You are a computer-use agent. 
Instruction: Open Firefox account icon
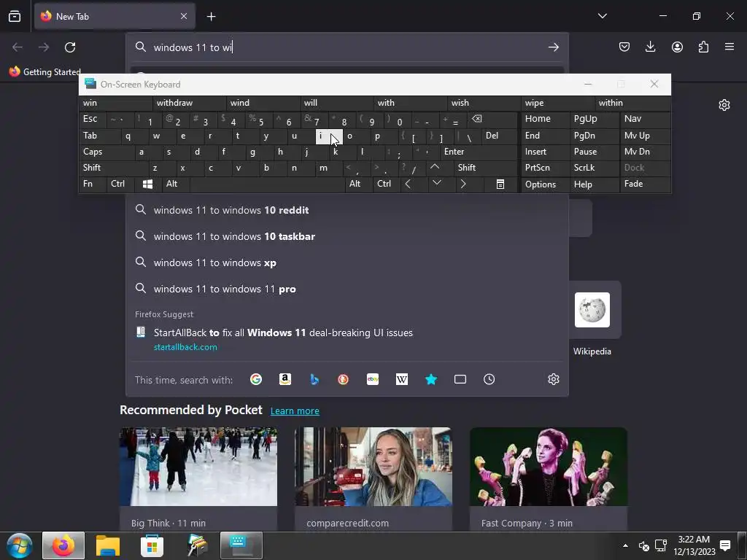click(677, 47)
